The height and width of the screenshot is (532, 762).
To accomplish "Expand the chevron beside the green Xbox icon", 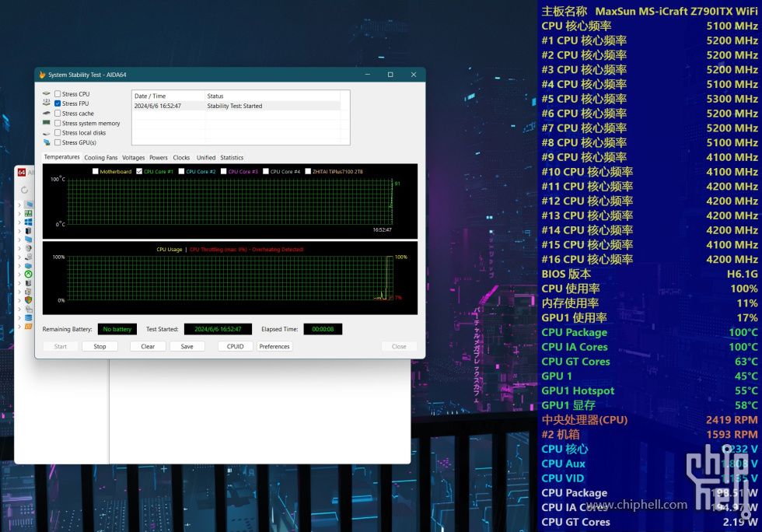I will [x=19, y=275].
